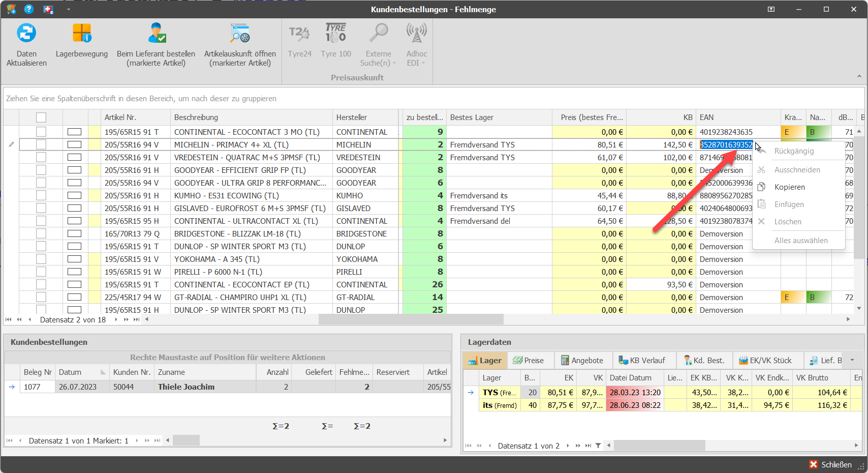This screenshot has height=473, width=868.
Task: Click the Lagerdaten horizontal scrollbar thumb
Action: point(659,446)
